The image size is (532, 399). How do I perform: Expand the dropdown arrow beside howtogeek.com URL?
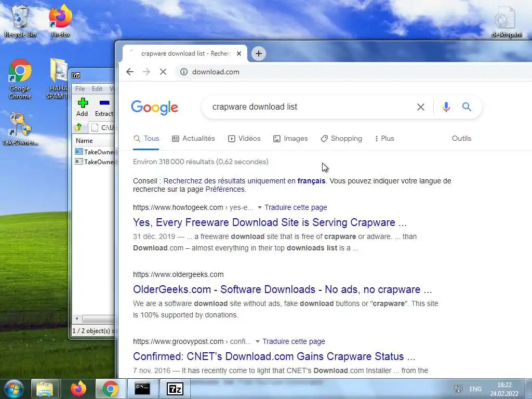260,207
